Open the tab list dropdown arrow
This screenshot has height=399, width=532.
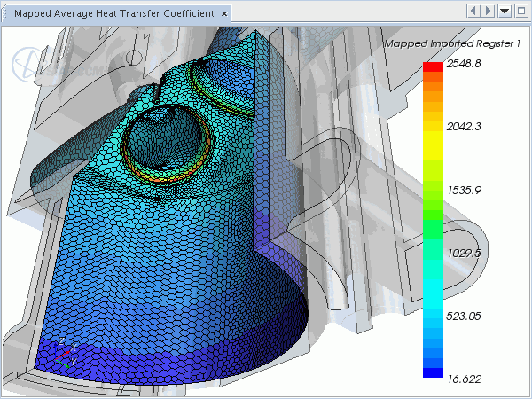coord(505,11)
